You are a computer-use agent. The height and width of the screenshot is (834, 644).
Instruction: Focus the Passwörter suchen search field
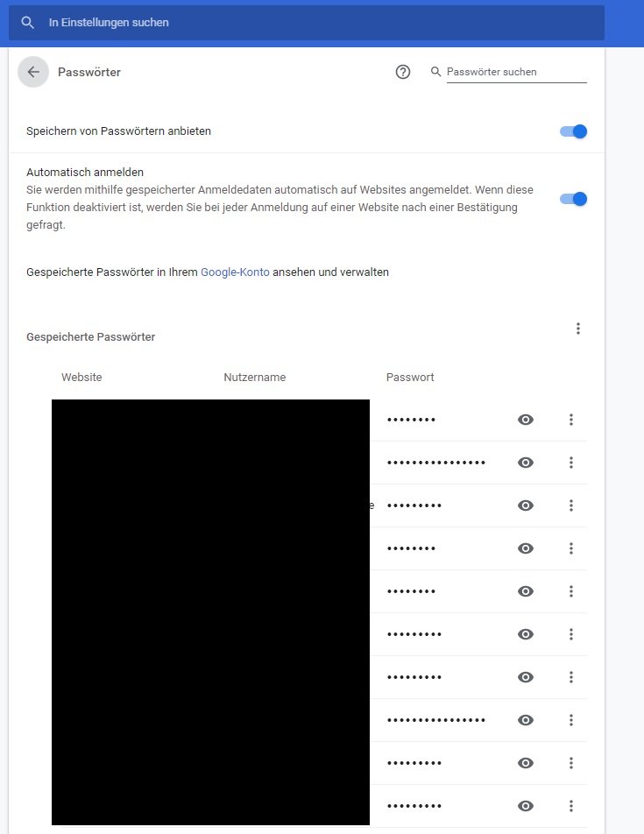click(x=516, y=72)
